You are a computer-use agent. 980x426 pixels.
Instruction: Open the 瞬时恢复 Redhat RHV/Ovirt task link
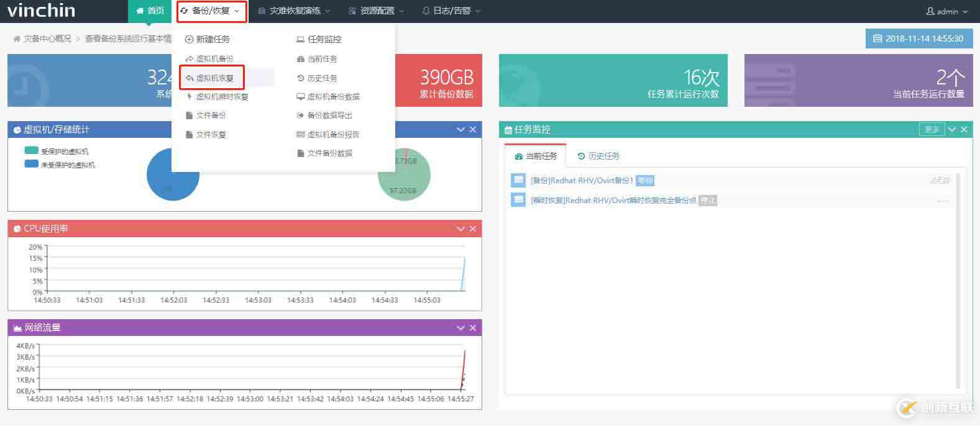[613, 201]
